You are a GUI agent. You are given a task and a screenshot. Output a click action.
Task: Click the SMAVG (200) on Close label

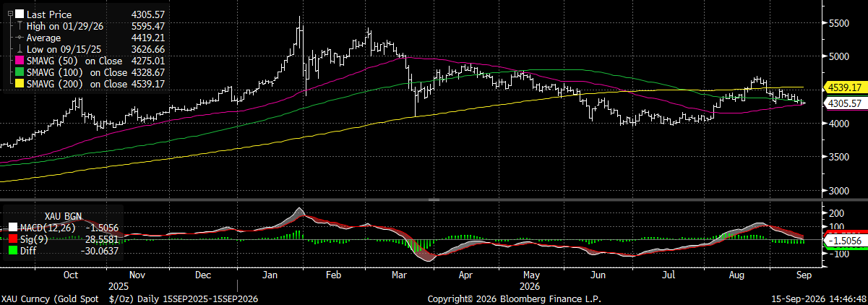tap(76, 84)
